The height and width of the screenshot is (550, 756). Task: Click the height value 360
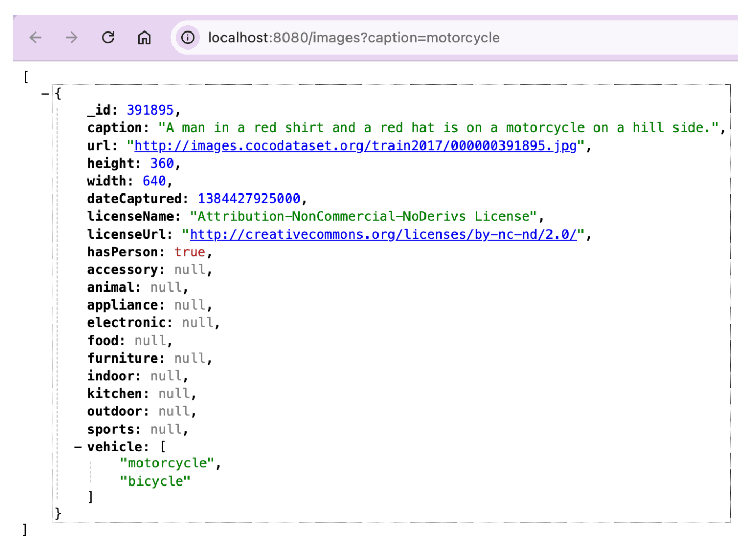(x=162, y=164)
